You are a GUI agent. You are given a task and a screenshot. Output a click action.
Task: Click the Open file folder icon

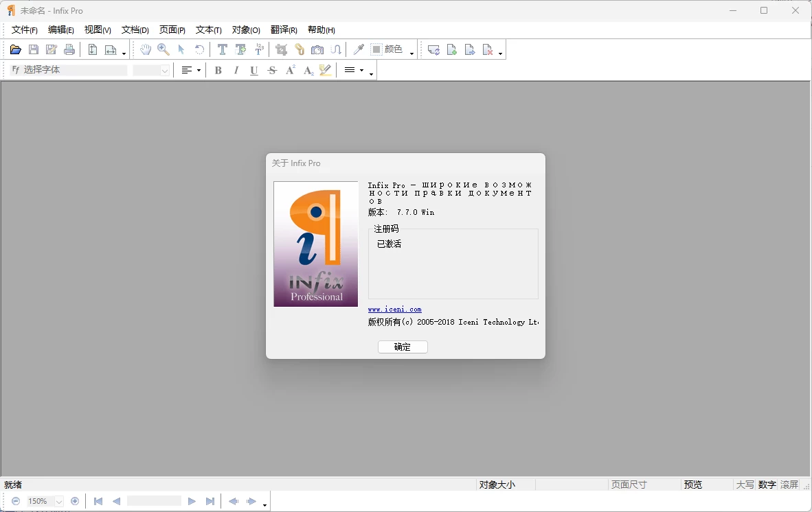point(15,49)
